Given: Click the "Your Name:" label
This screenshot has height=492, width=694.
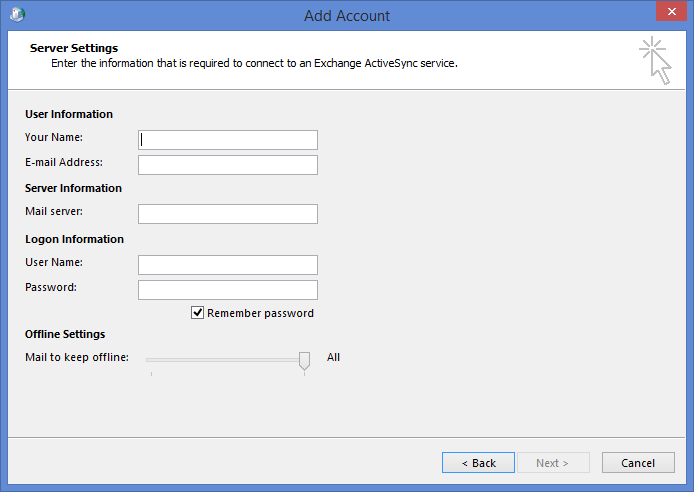Looking at the screenshot, I should pyautogui.click(x=54, y=137).
